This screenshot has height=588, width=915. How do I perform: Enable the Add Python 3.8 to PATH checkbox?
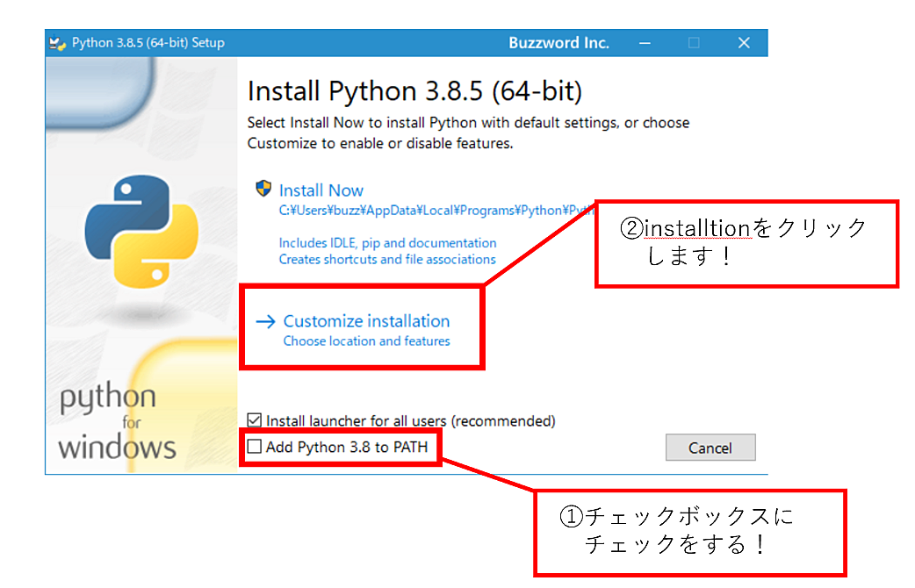coord(255,447)
